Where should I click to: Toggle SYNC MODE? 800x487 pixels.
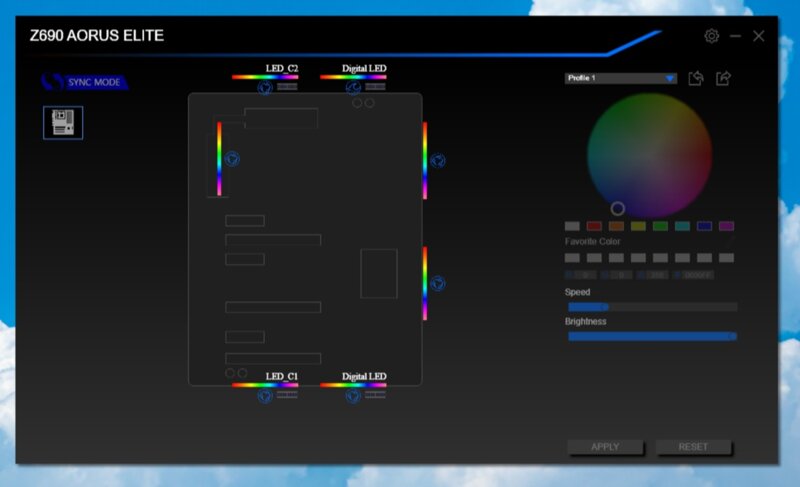[85, 82]
